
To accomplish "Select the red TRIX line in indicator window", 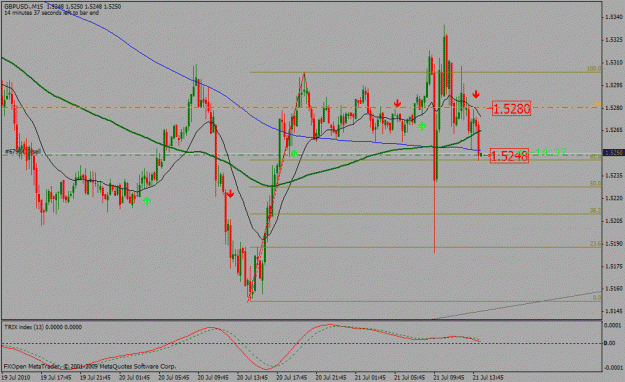I will click(x=241, y=349).
